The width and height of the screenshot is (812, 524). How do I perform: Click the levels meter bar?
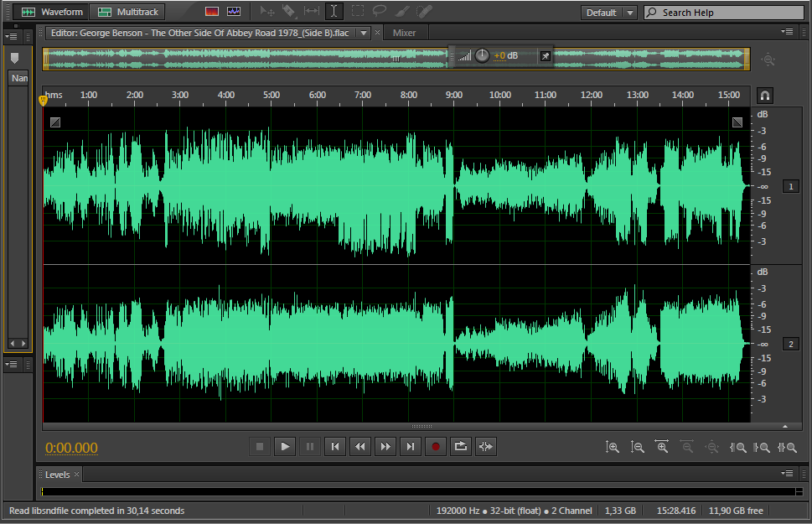coord(418,491)
